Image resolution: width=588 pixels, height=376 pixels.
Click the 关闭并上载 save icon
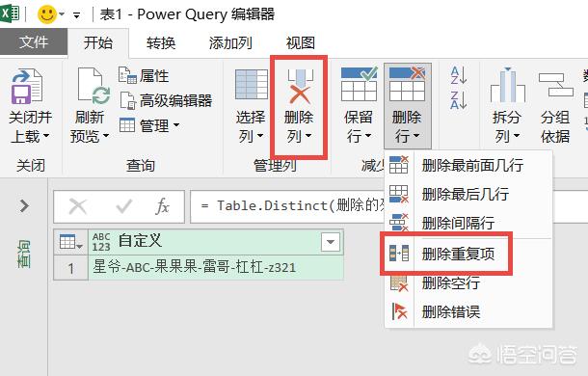coord(27,87)
